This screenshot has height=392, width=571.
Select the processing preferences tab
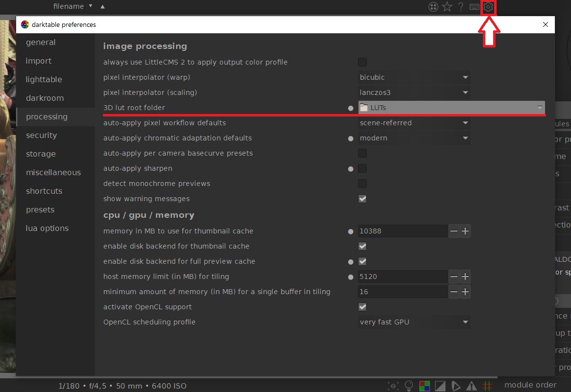click(x=56, y=117)
